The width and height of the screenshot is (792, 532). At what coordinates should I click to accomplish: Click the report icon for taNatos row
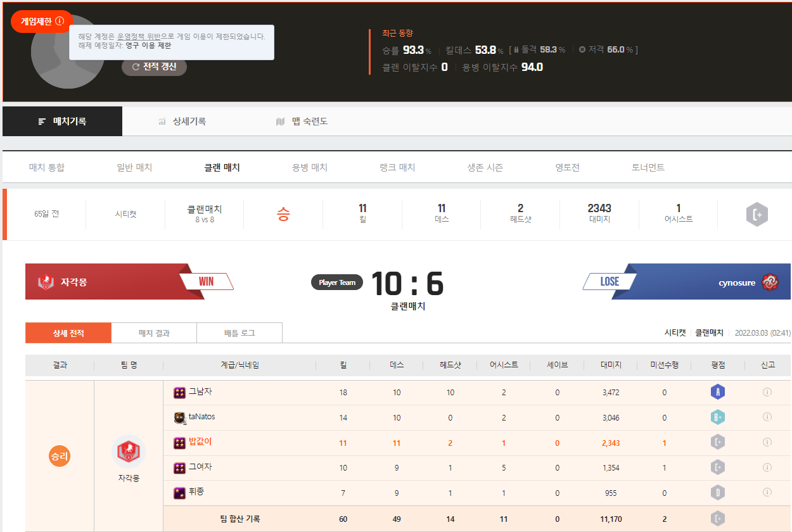click(767, 417)
